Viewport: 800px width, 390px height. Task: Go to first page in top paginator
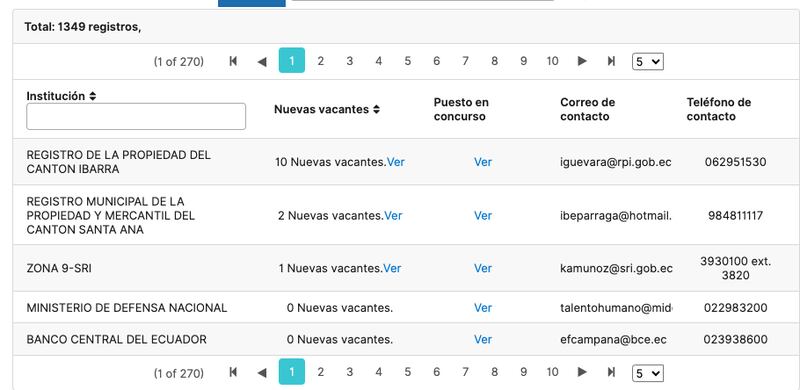click(x=233, y=61)
